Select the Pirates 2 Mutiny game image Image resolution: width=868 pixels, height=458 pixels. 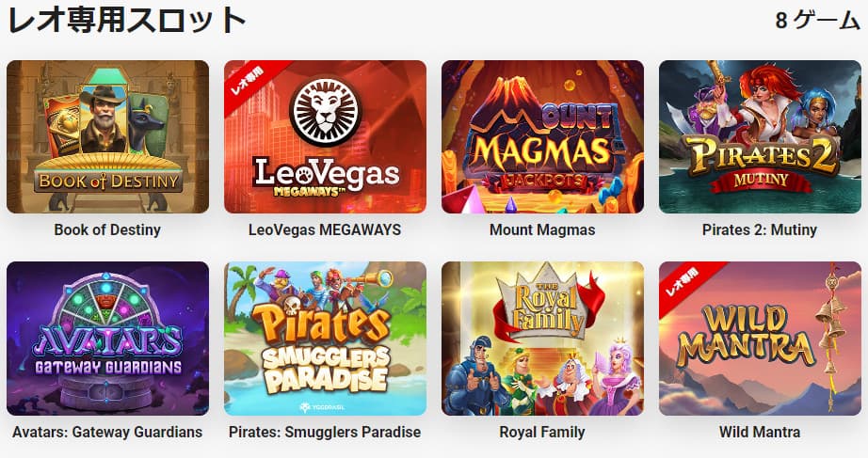point(760,136)
